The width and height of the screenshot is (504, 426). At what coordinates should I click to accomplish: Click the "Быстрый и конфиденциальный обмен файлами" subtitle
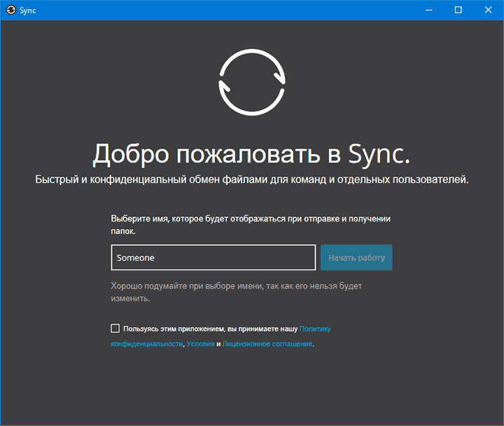pyautogui.click(x=252, y=179)
